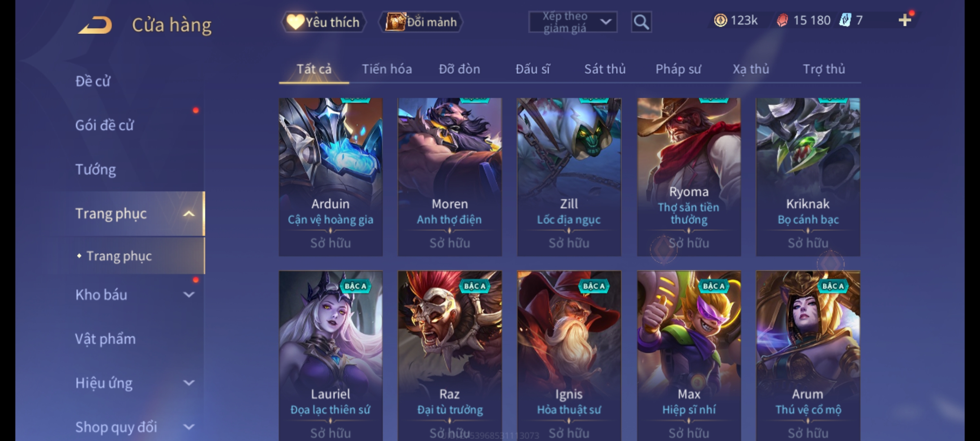980x441 pixels.
Task: Select the Lauriel Đọa lạc thiên sứ skin
Action: (331, 355)
